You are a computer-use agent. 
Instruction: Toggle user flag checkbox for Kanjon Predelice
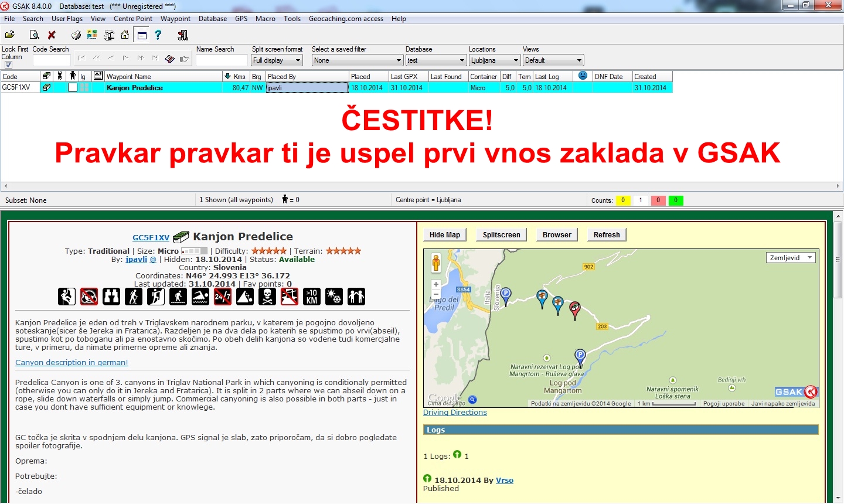pyautogui.click(x=73, y=87)
